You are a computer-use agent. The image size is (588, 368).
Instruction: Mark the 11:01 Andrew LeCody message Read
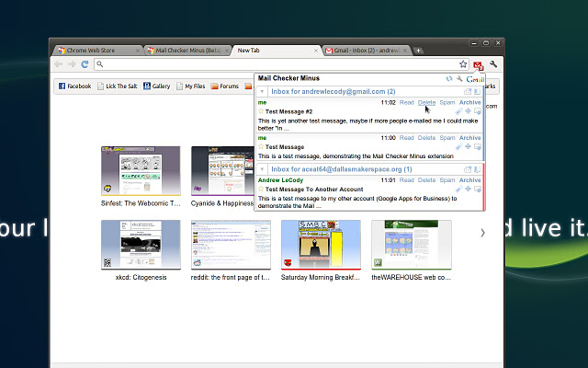click(406, 180)
